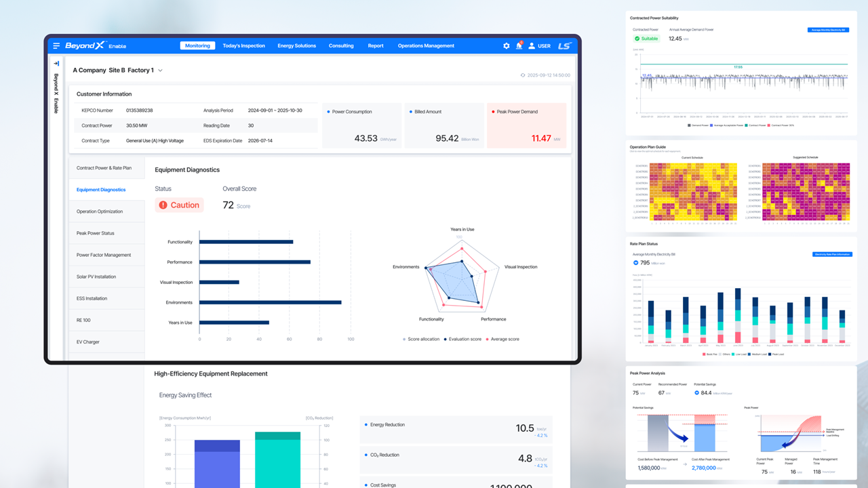868x488 pixels.
Task: Switch to the Energy Solutions tab
Action: [x=296, y=46]
